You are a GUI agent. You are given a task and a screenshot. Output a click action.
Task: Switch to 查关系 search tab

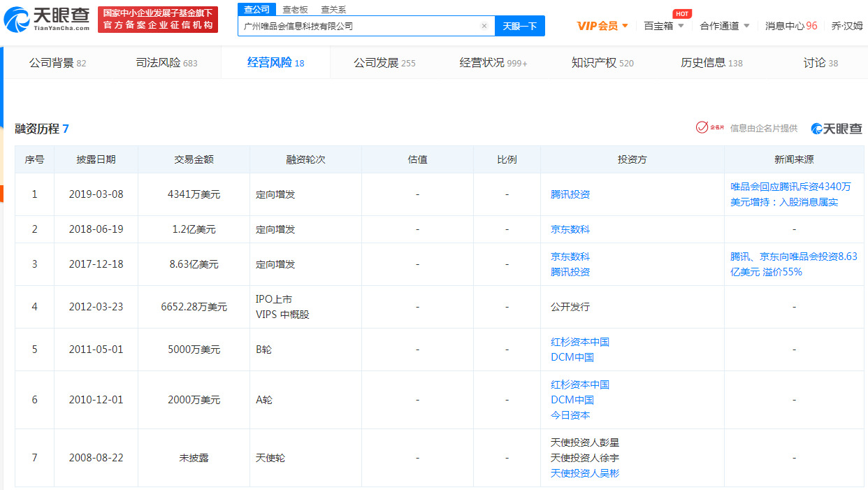click(333, 10)
